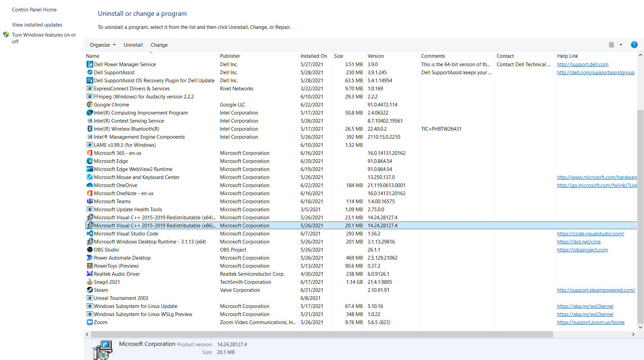Select the Snagit 2021 icon
The image size is (644, 360).
click(x=90, y=282)
